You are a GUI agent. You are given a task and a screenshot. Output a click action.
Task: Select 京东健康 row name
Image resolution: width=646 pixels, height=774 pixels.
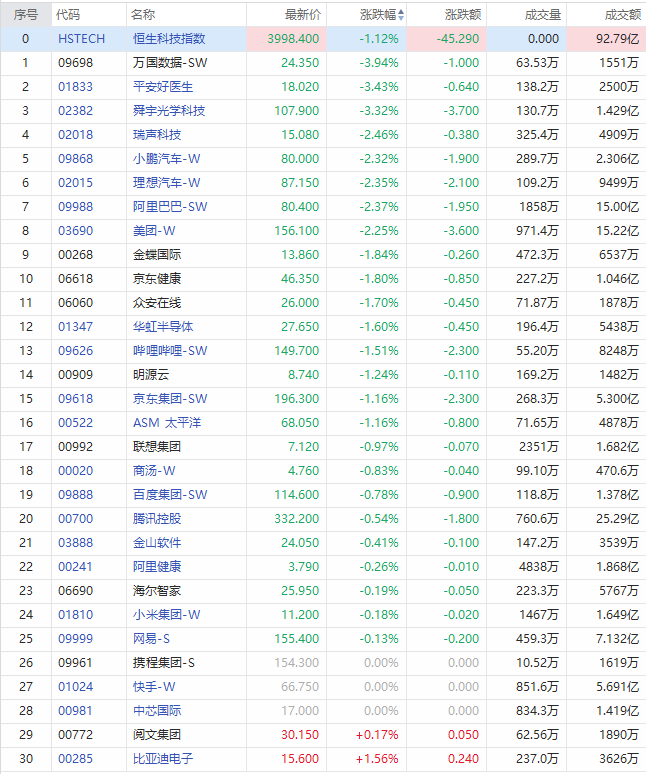[x=157, y=279]
